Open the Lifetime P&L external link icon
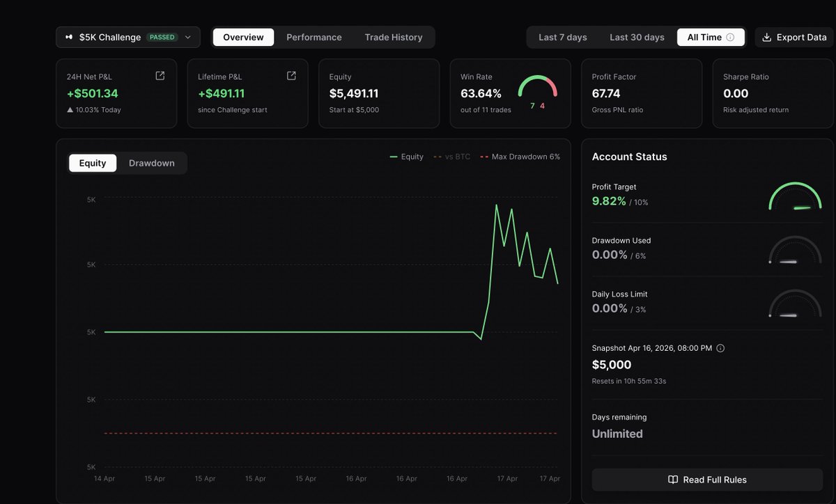This screenshot has width=836, height=504. point(291,76)
